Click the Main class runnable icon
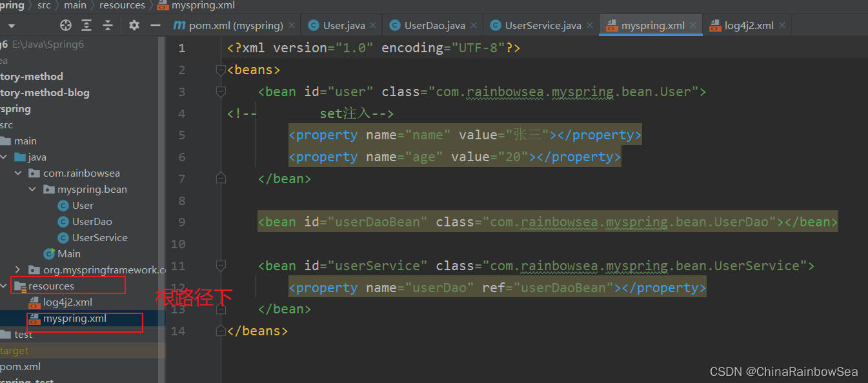868x383 pixels. [49, 253]
